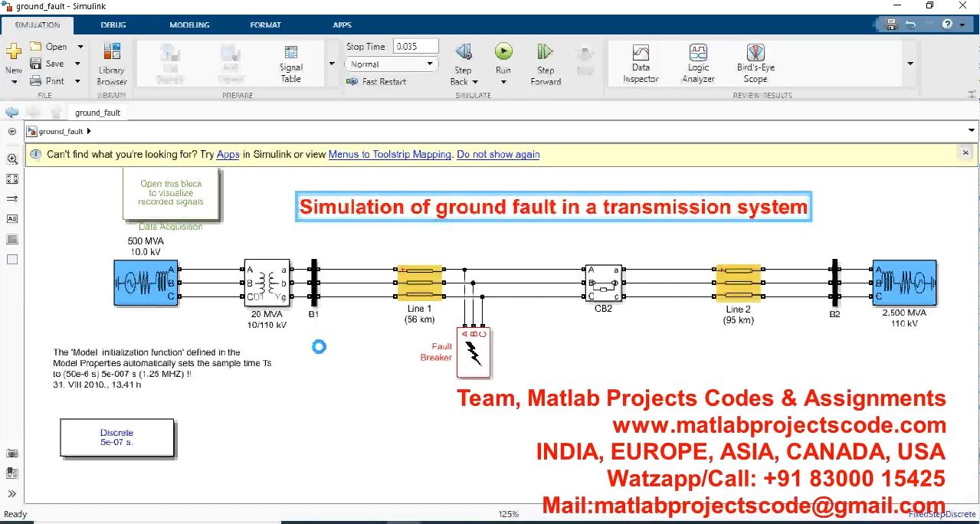Expand the Open file dropdown arrow

pos(80,47)
